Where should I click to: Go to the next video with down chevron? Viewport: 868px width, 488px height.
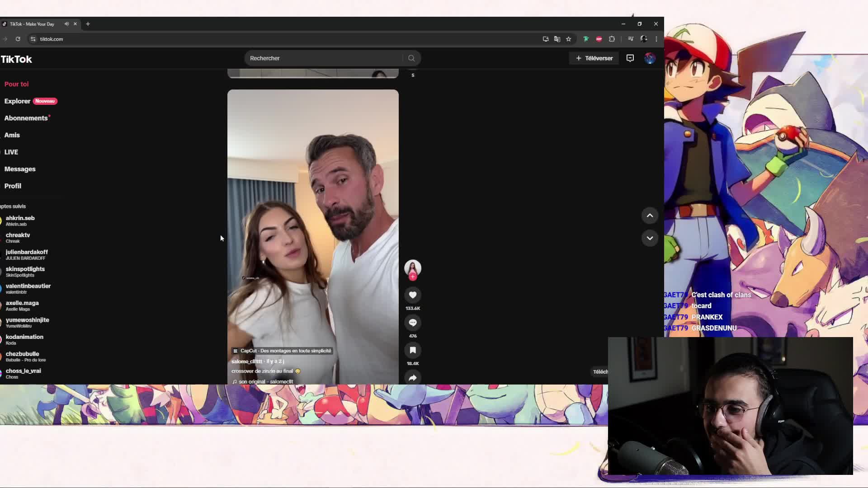coord(650,238)
